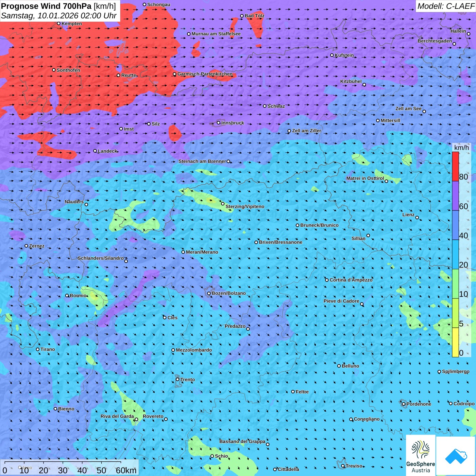Select the light-blue legend swatch between 20 and 40
Image resolution: width=476 pixels, height=476 pixels.
pos(455,255)
